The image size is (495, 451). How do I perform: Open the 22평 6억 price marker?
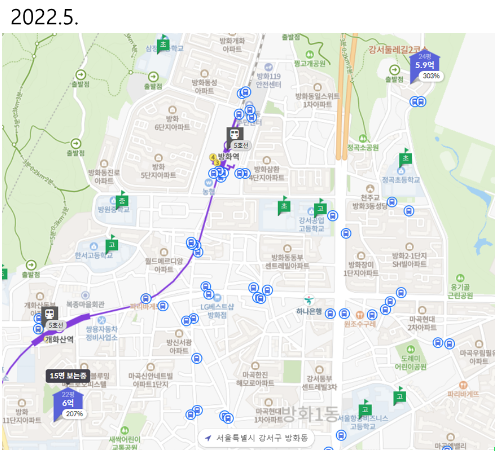point(68,404)
